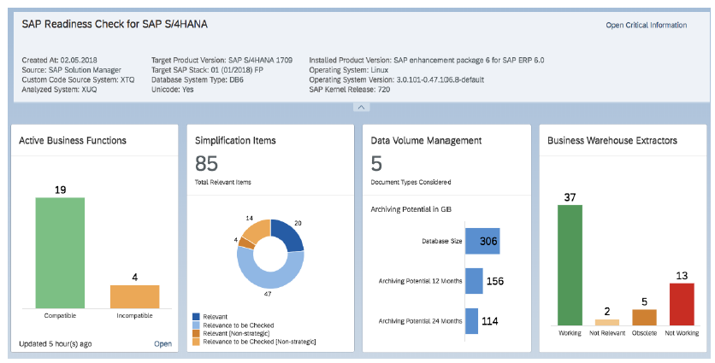Click the Relevance to be Checked legend swatch

coord(196,325)
